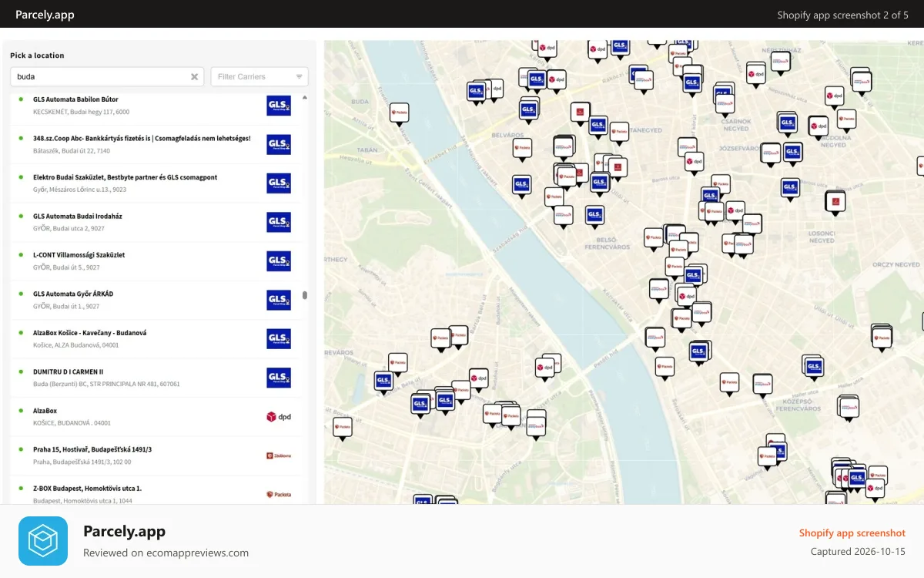
Task: Click the list scrollbar thumb
Action: tap(305, 295)
